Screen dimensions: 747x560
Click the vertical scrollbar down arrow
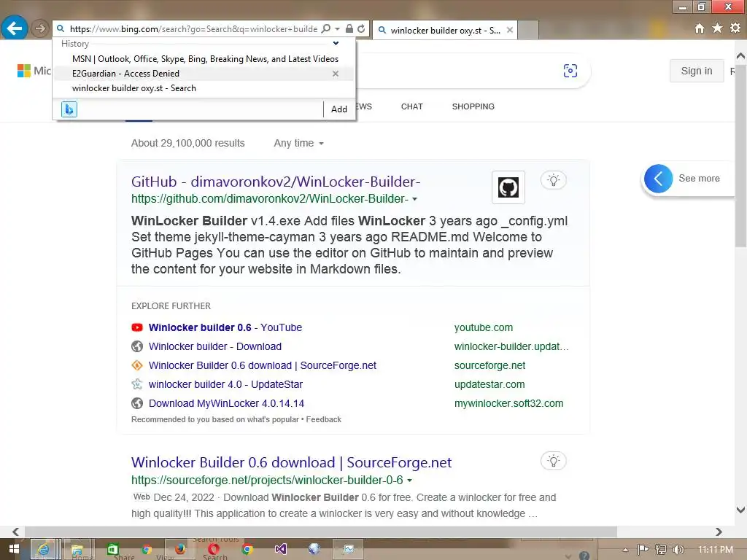coord(741,510)
